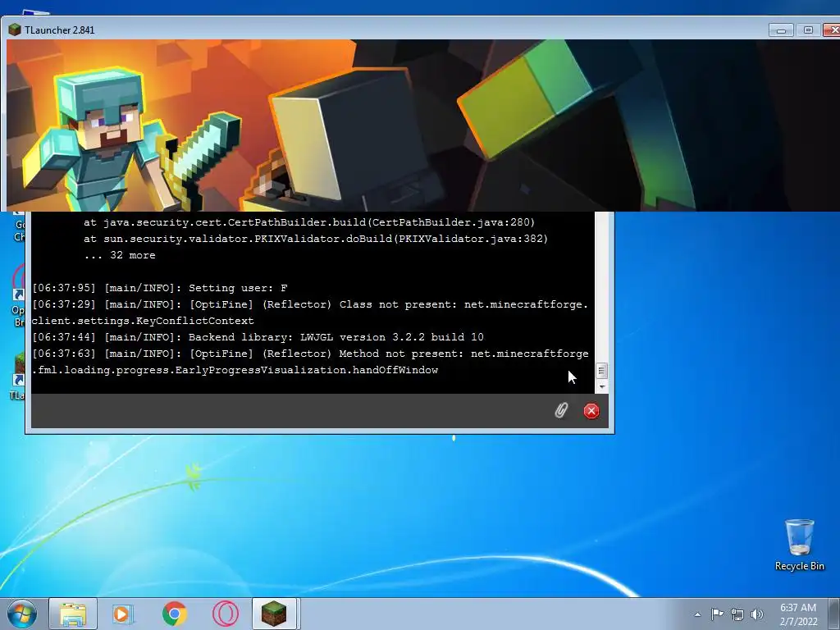Show hidden tray icons arrow
Image resolution: width=840 pixels, height=630 pixels.
pyautogui.click(x=697, y=614)
